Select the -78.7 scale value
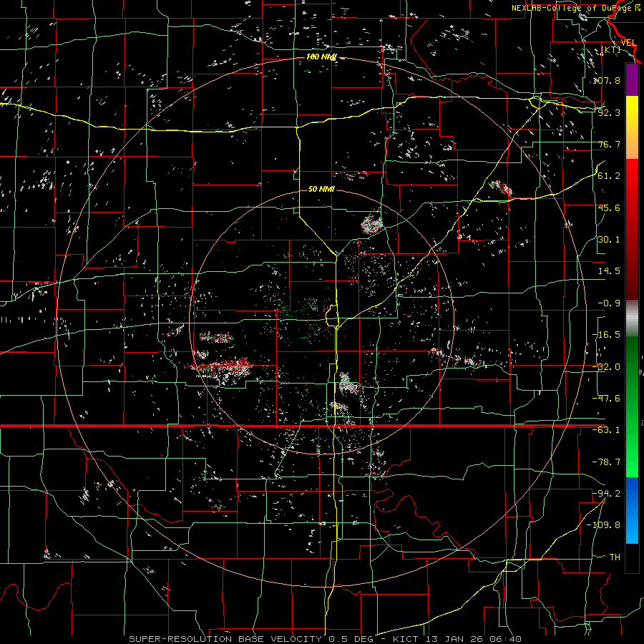644x644 pixels. [607, 462]
